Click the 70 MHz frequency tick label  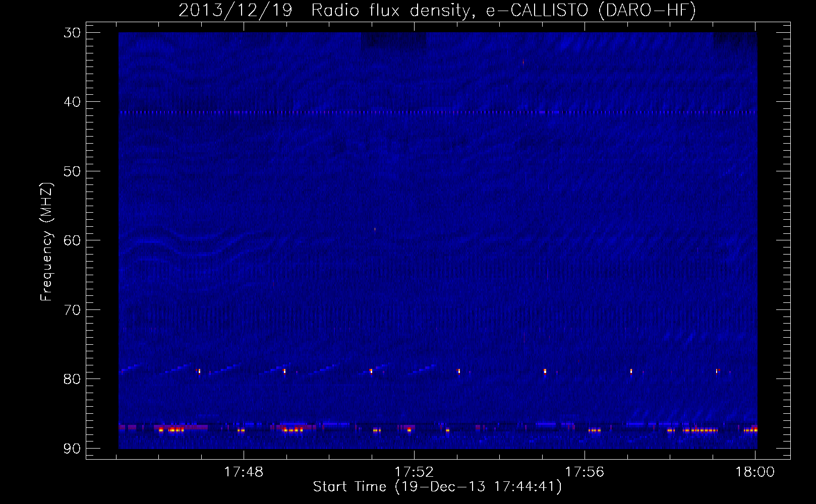71,309
